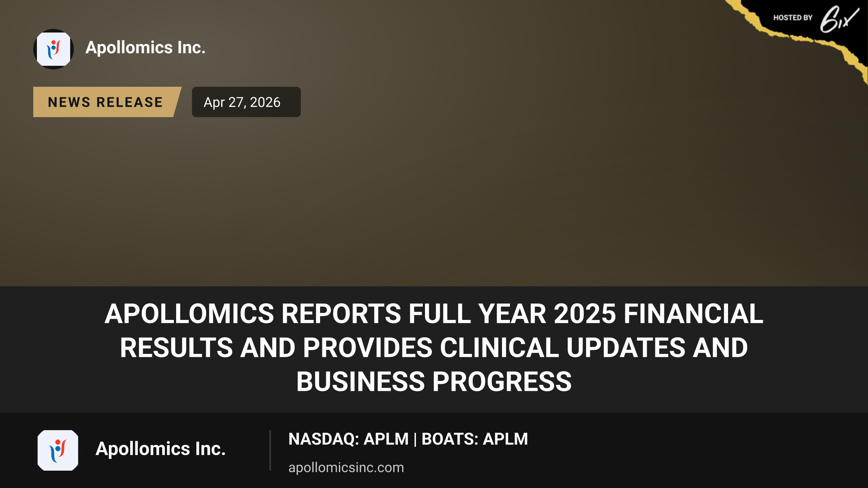Image resolution: width=868 pixels, height=488 pixels.
Task: Click the word APOLLOMICS in the headline
Action: (189, 314)
